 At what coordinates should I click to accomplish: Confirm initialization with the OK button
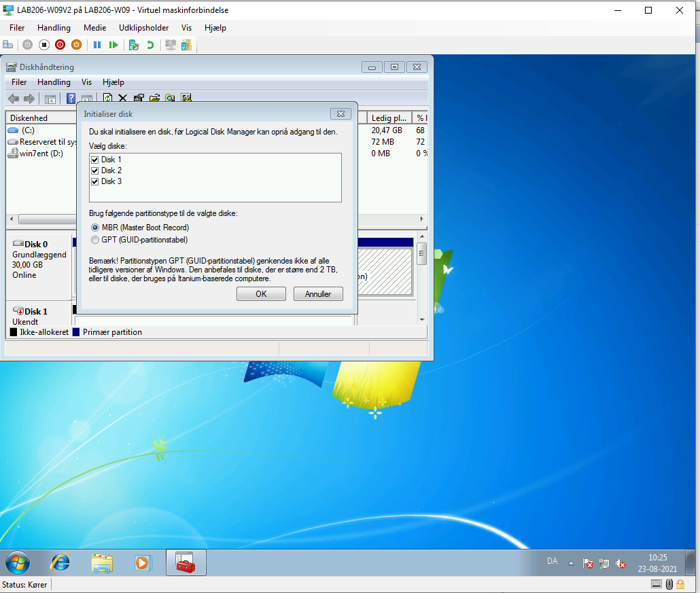(x=261, y=294)
